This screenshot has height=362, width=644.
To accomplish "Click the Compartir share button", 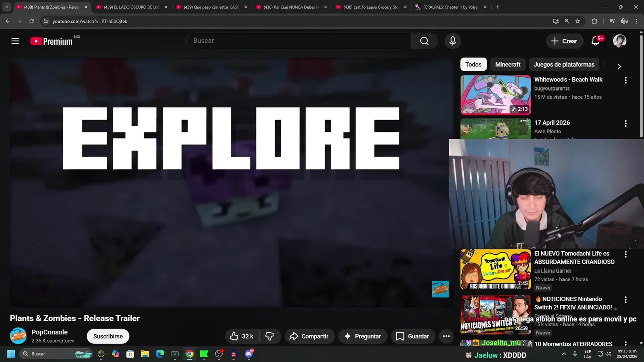I will click(x=309, y=336).
